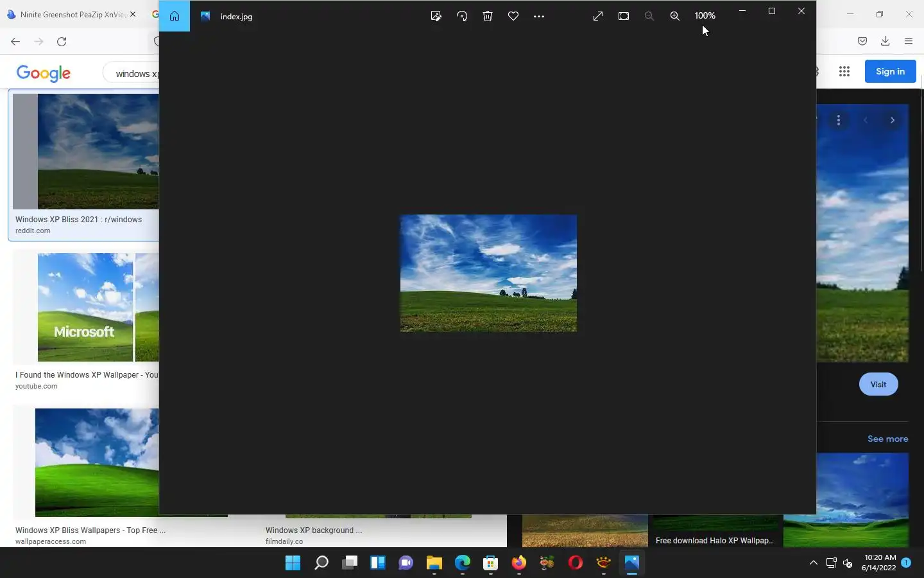Click 'Windows XP background ...' result title
This screenshot has width=924, height=578.
[x=314, y=530]
